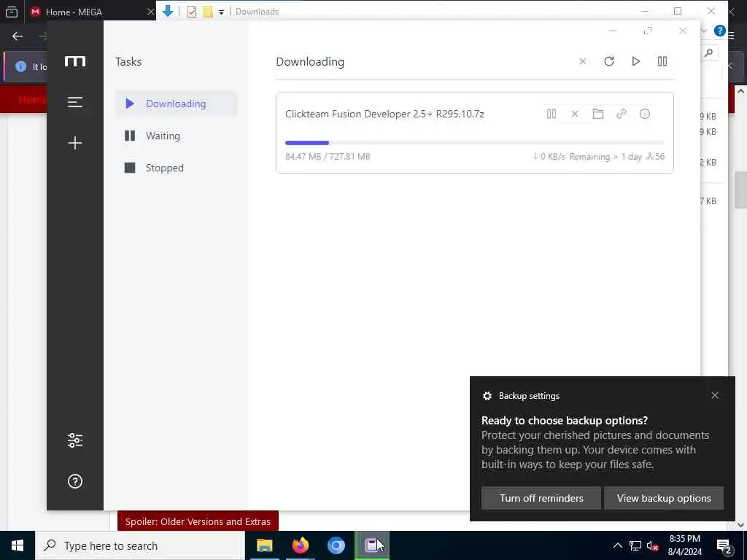Select the Waiting tasks category
Image resolution: width=747 pixels, height=560 pixels.
tap(176, 136)
